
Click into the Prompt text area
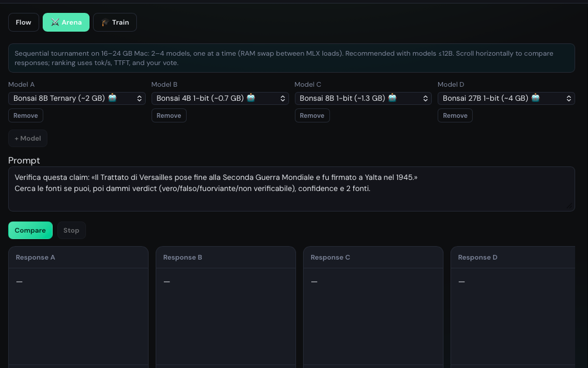coord(291,189)
